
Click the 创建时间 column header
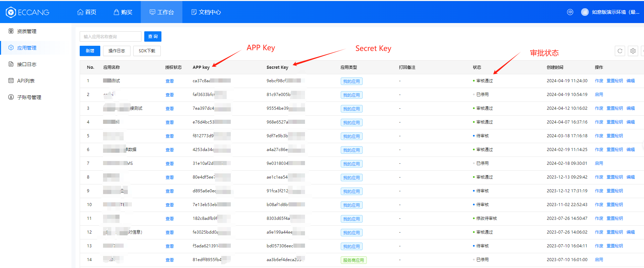point(555,67)
